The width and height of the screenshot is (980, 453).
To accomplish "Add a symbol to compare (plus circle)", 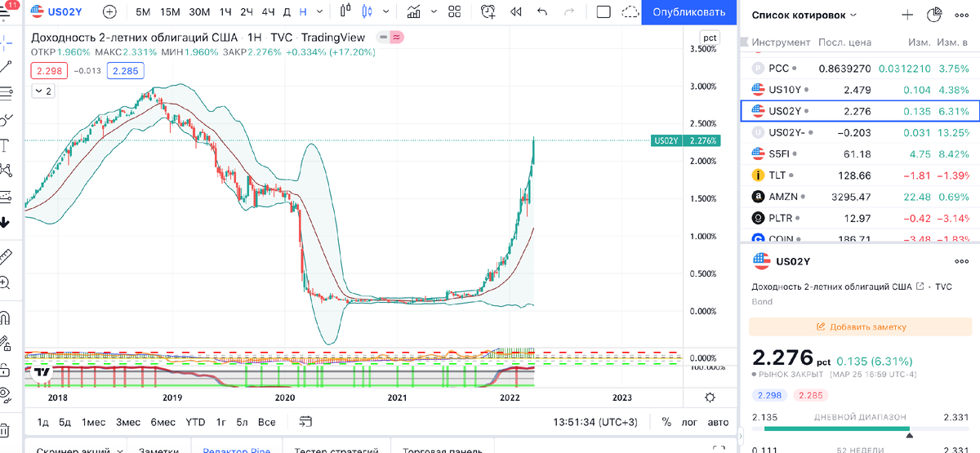I will (109, 12).
